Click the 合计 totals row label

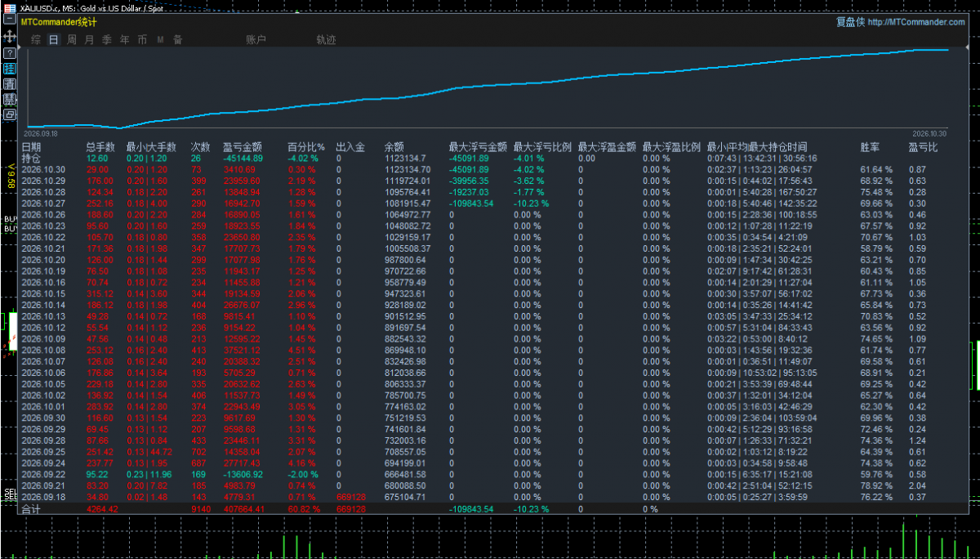[31, 509]
